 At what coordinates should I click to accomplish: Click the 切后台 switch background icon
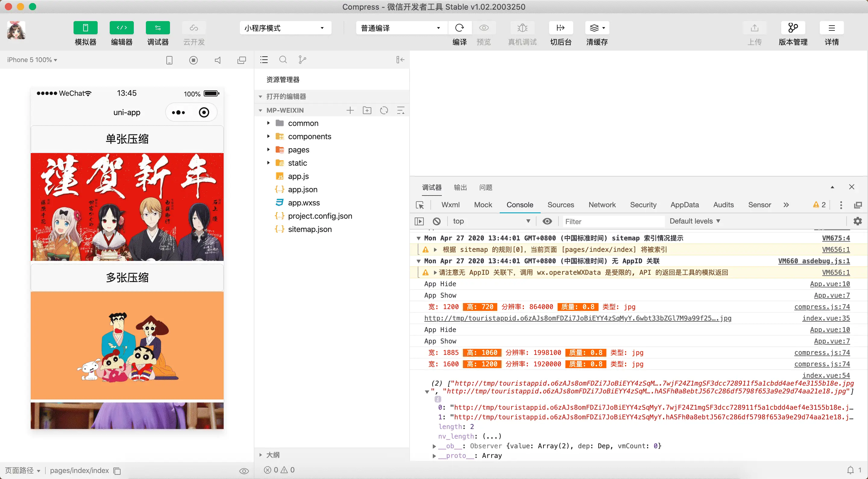561,28
